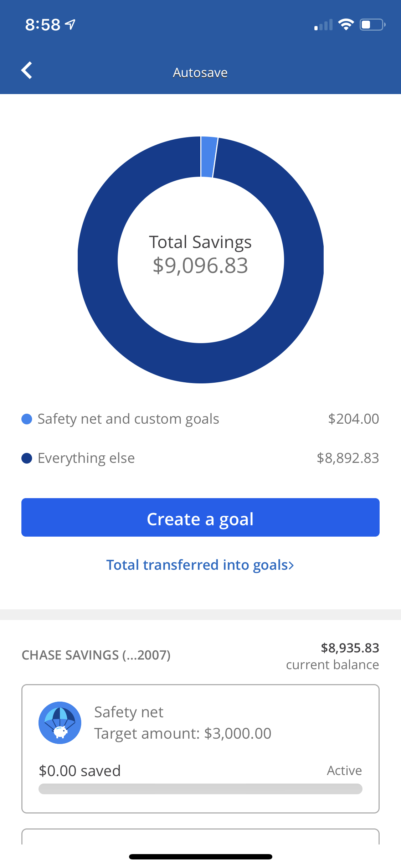Viewport: 401px width, 868px height.
Task: Open Total transferred into goals link
Action: [x=200, y=565]
